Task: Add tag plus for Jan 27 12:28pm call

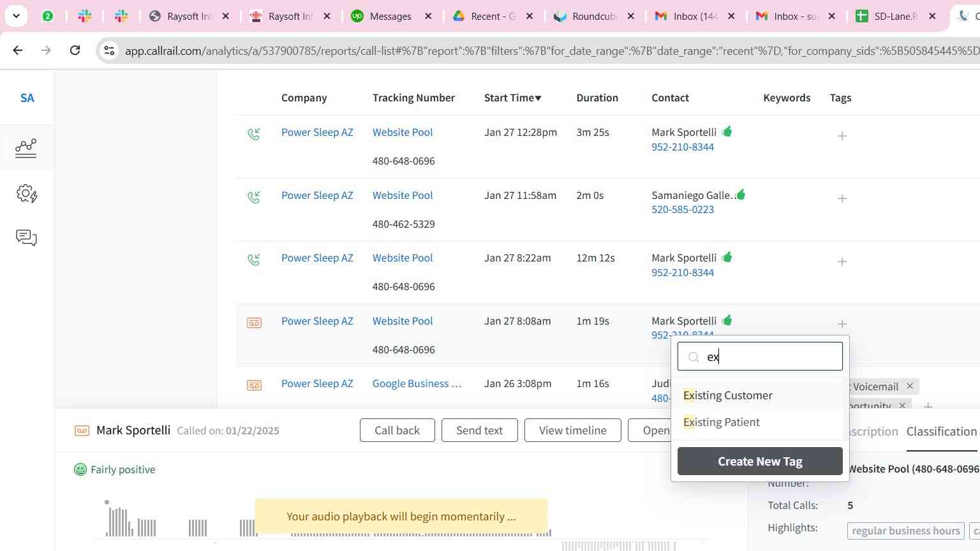Action: point(842,136)
